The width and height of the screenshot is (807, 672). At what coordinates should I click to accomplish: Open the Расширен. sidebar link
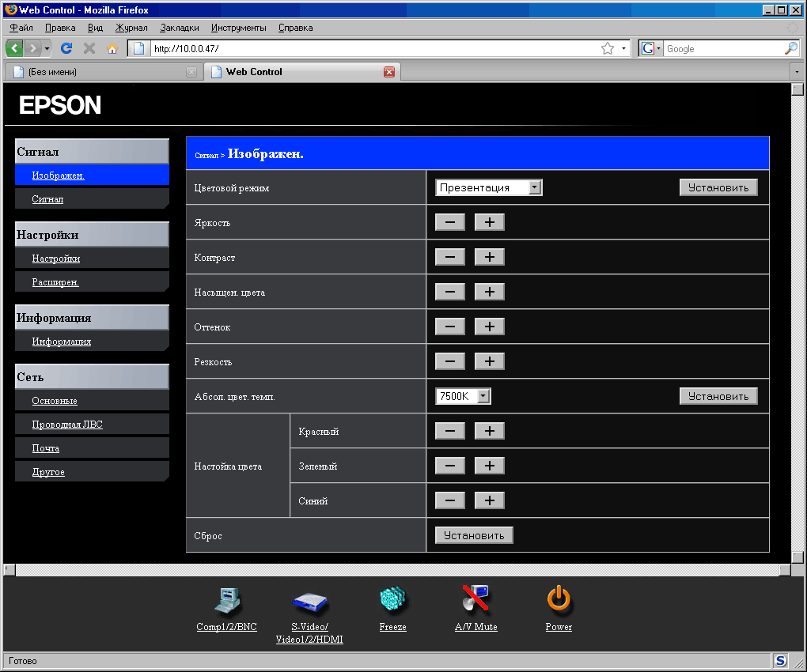coord(55,281)
